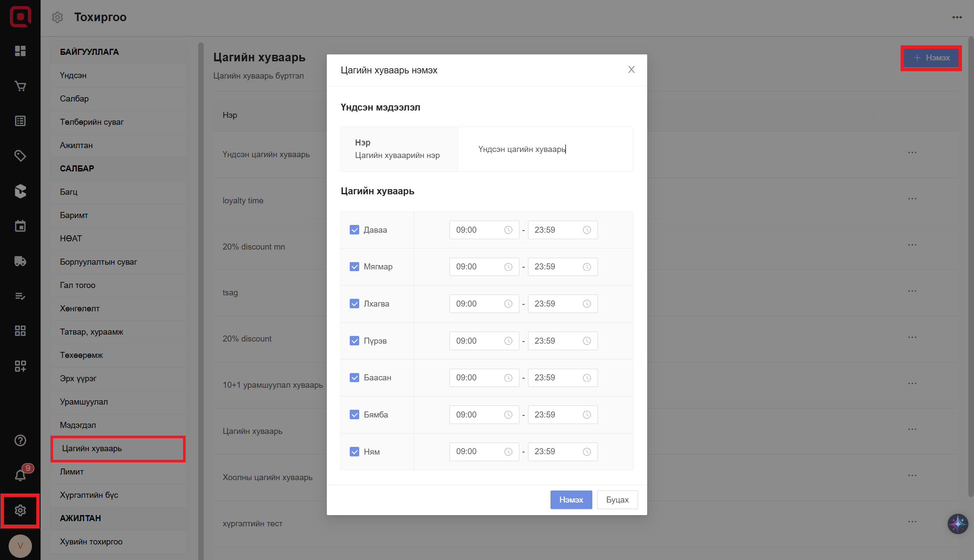Close the Цагийн хуваарь нэмэх dialog
The height and width of the screenshot is (560, 974).
631,70
